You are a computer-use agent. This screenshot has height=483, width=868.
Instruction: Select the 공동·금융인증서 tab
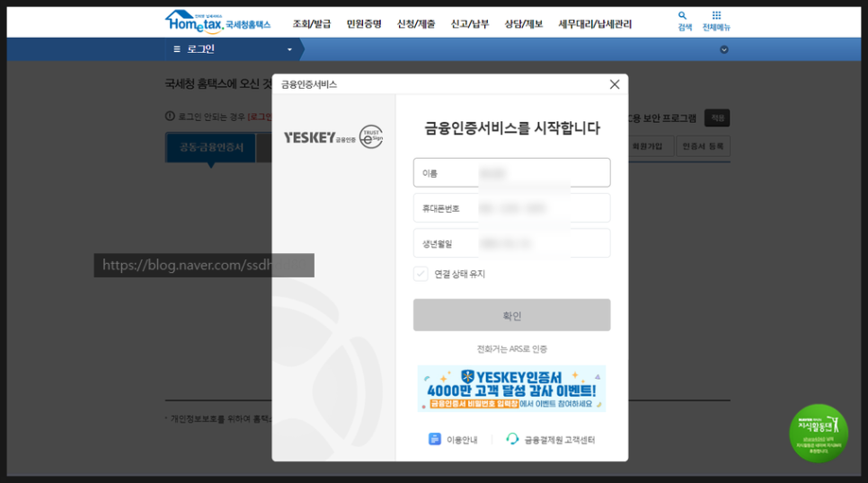click(211, 147)
